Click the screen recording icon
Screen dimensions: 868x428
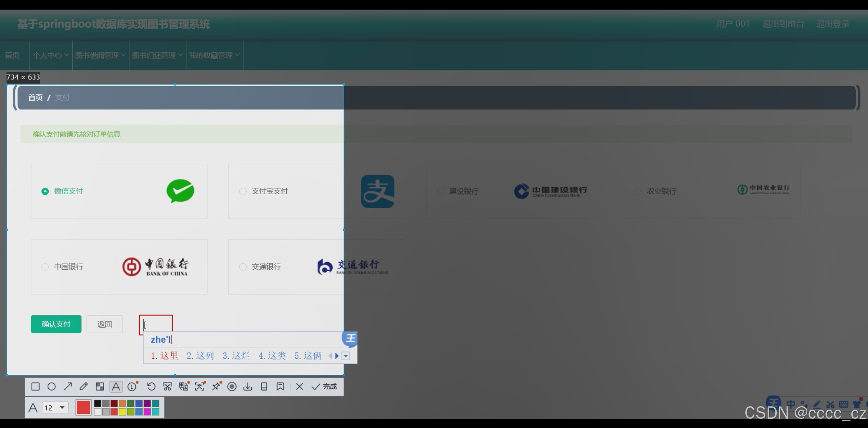point(232,386)
